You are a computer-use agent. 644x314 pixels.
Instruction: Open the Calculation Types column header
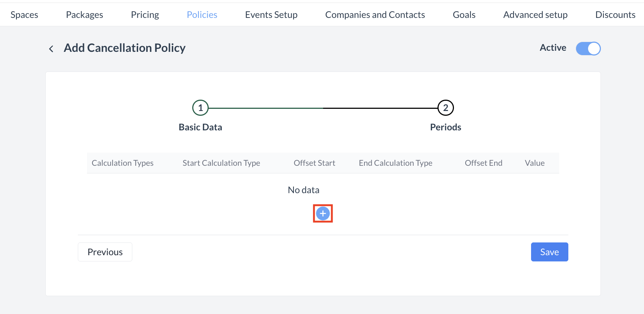pyautogui.click(x=122, y=163)
